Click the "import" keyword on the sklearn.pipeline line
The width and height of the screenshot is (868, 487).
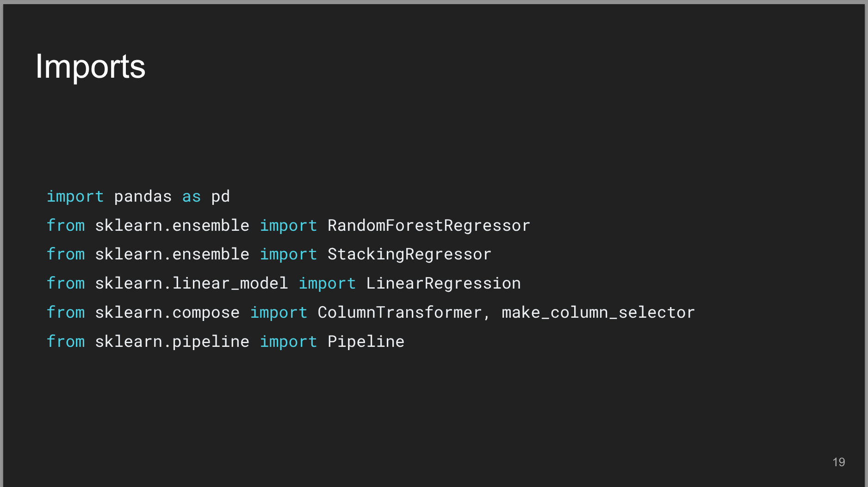(x=288, y=342)
